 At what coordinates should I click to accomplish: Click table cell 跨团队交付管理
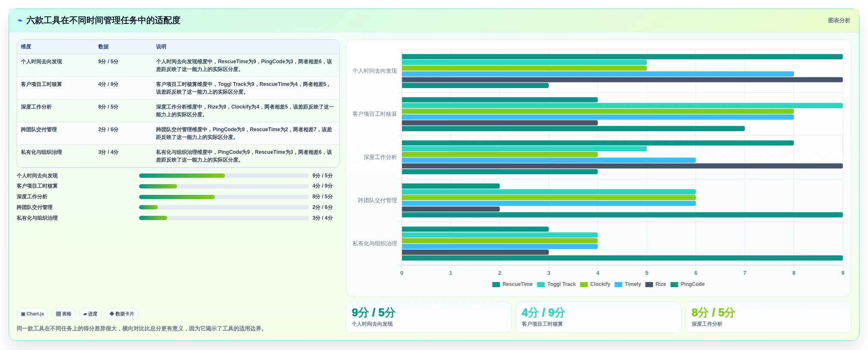[39, 129]
